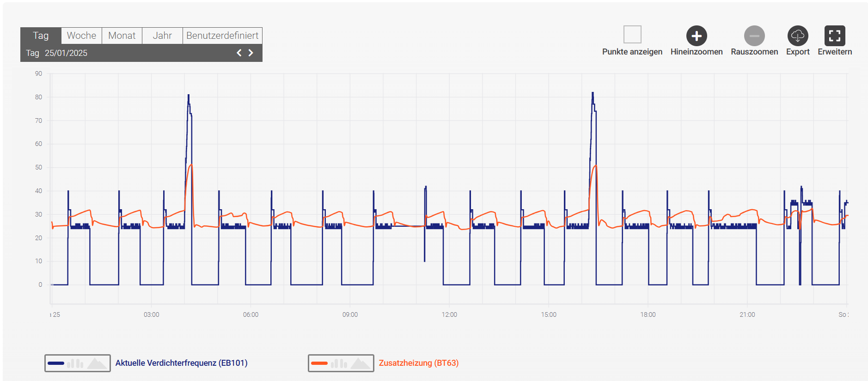Toggle visibility of Zusatzheizung (BT63) series
868x381 pixels.
point(418,363)
